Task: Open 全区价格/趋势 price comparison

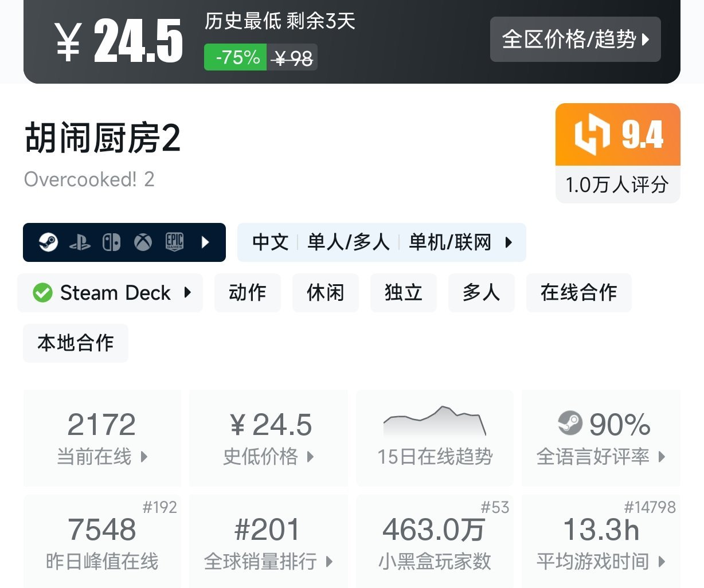Action: [575, 39]
